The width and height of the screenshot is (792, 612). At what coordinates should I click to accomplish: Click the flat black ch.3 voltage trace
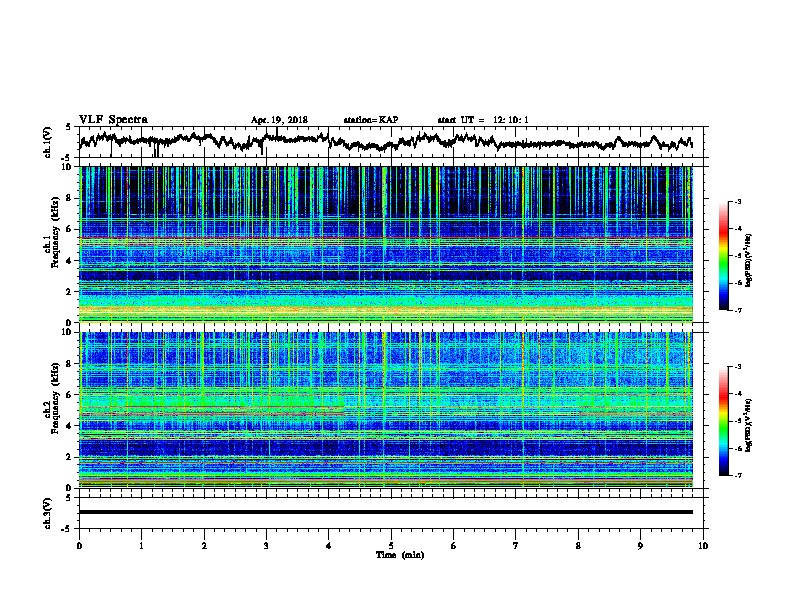point(385,512)
